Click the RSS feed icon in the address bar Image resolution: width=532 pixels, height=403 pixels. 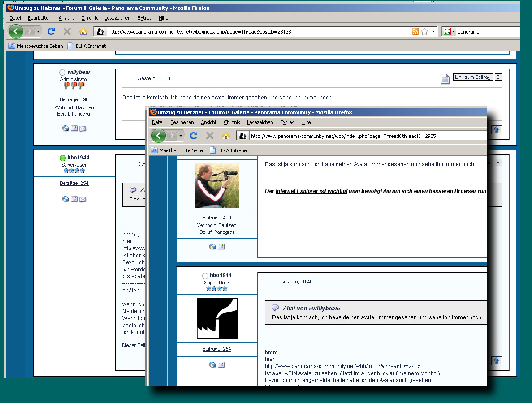pyautogui.click(x=415, y=31)
